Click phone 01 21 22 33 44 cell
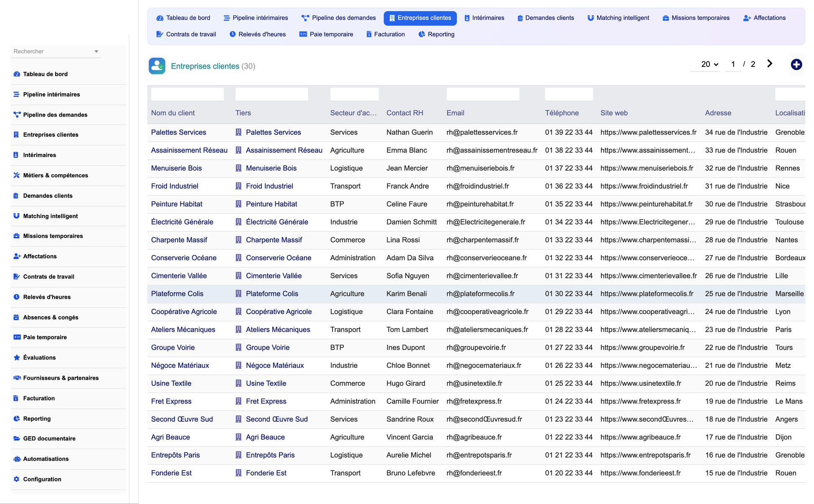 point(568,455)
